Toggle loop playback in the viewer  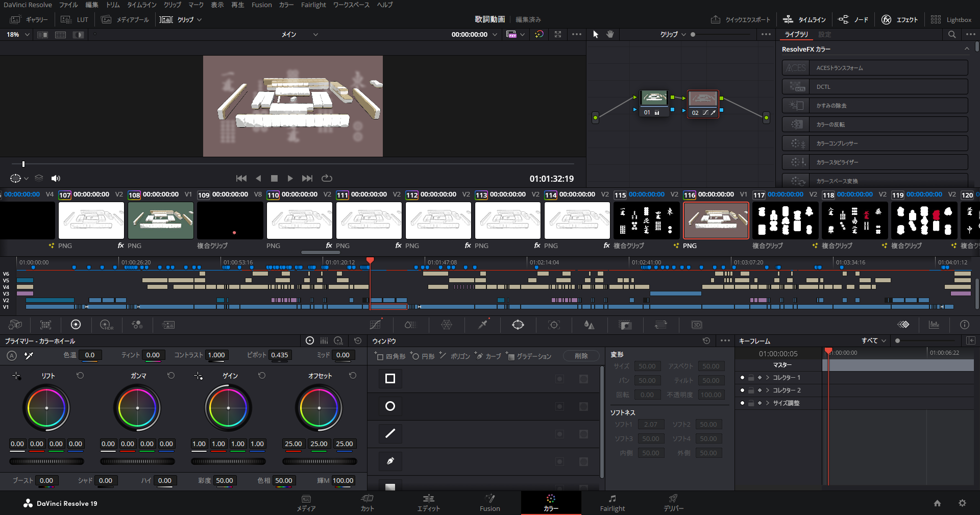click(327, 178)
